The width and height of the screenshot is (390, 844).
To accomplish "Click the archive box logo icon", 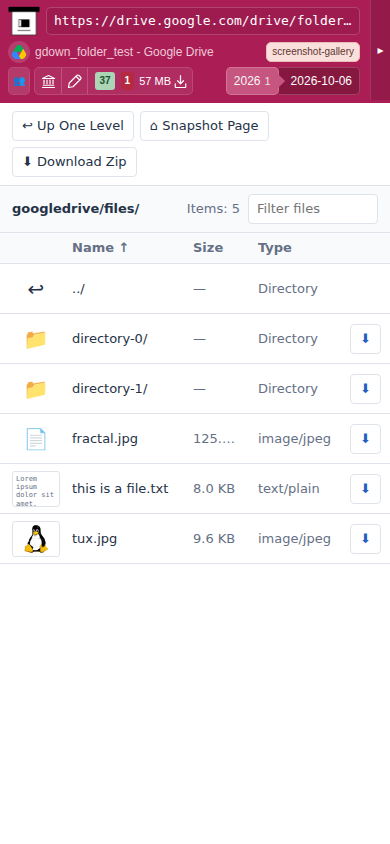I will [x=24, y=21].
